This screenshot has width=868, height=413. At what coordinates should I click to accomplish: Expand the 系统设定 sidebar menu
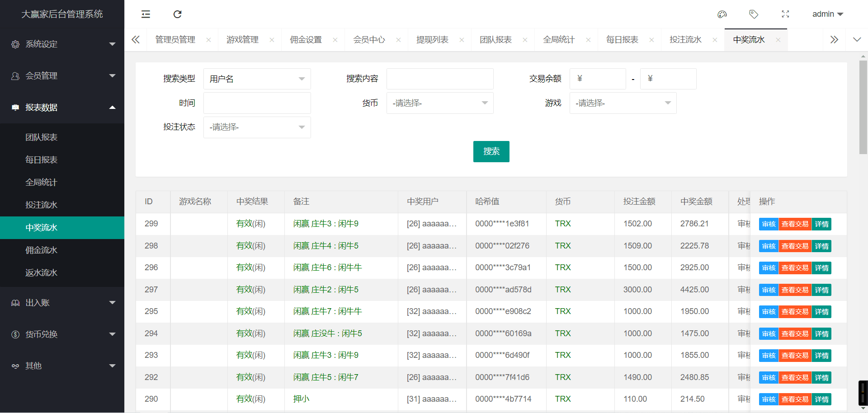click(62, 44)
